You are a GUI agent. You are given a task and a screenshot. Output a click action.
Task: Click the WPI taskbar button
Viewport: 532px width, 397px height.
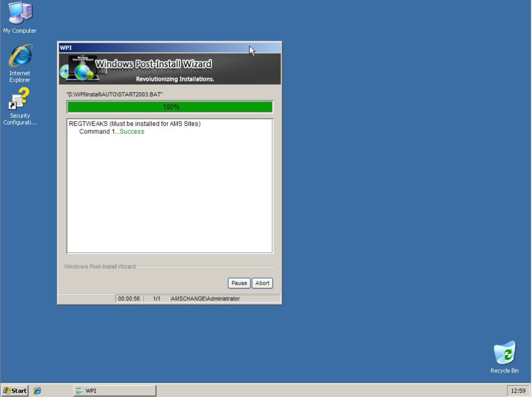[115, 391]
